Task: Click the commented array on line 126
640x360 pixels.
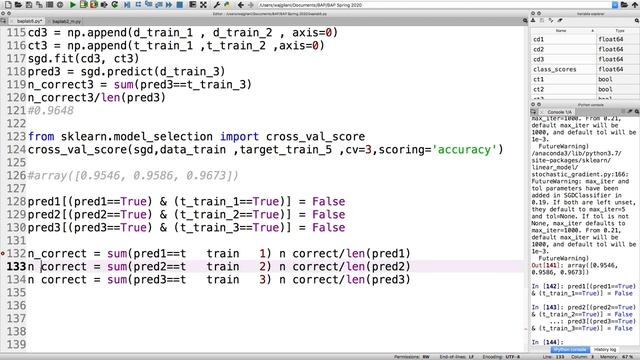Action: (133, 176)
